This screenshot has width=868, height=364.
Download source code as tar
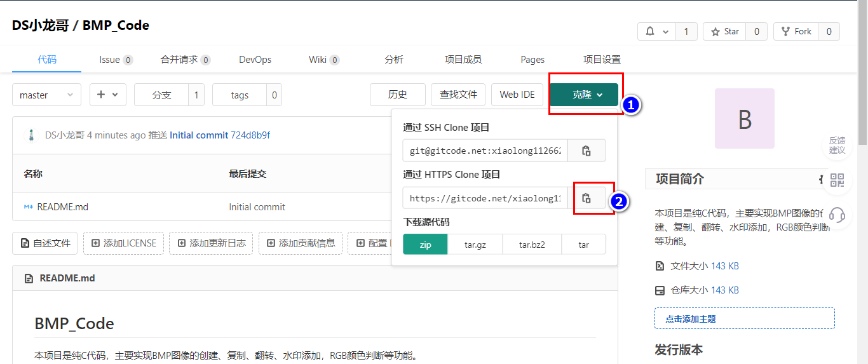coord(583,245)
